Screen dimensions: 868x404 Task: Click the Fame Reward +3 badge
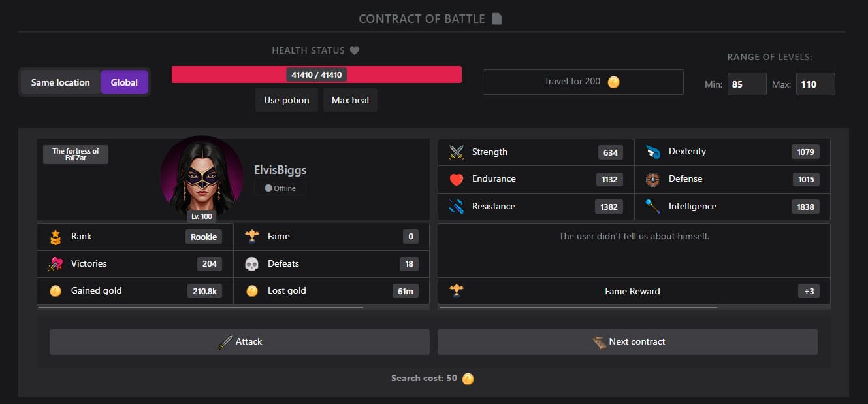click(809, 291)
